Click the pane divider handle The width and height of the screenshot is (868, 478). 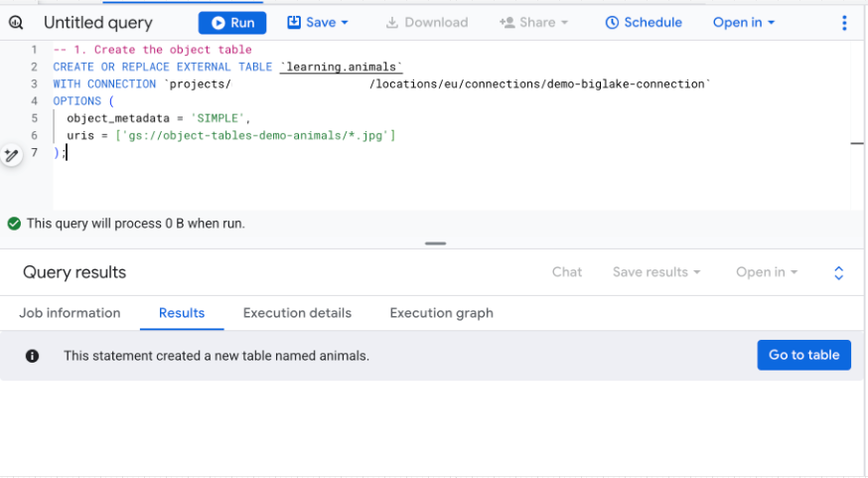pos(435,243)
